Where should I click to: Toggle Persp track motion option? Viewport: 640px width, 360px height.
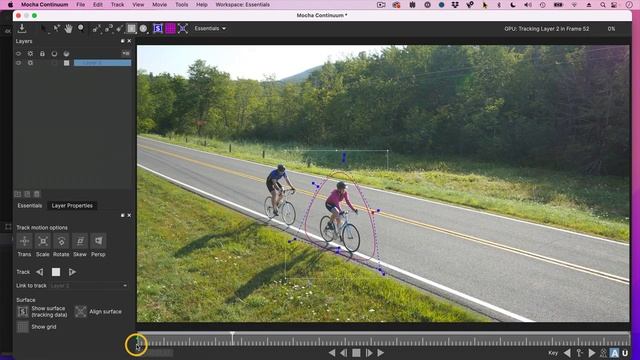98,241
